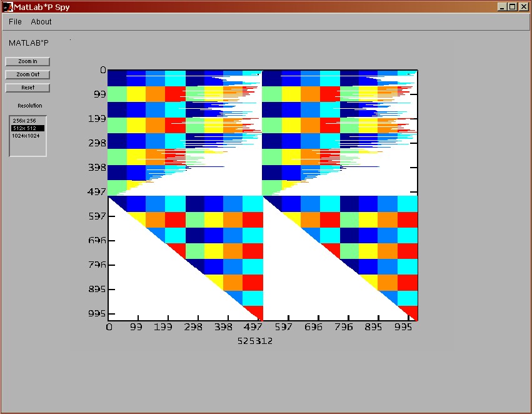Click the 497 tick label on the x-axis

pyautogui.click(x=253, y=327)
